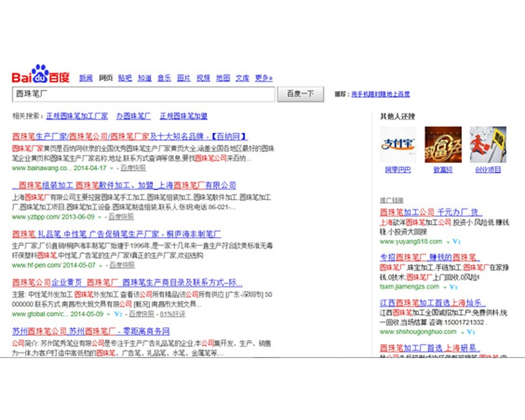Click the www.yuyang818.com green URL

(x=411, y=241)
